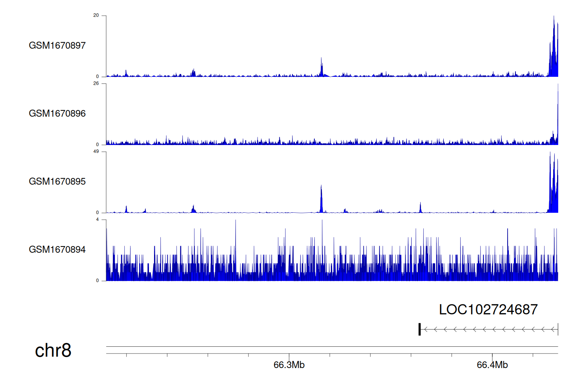Click y-axis maximum 26 on GSM1670896 track
The width and height of the screenshot is (588, 384).
coord(96,83)
